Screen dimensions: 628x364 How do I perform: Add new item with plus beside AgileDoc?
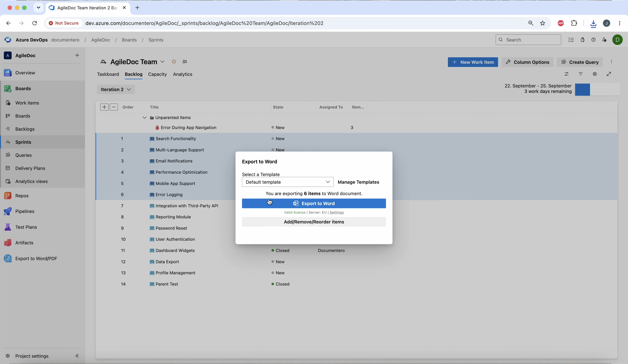point(77,55)
